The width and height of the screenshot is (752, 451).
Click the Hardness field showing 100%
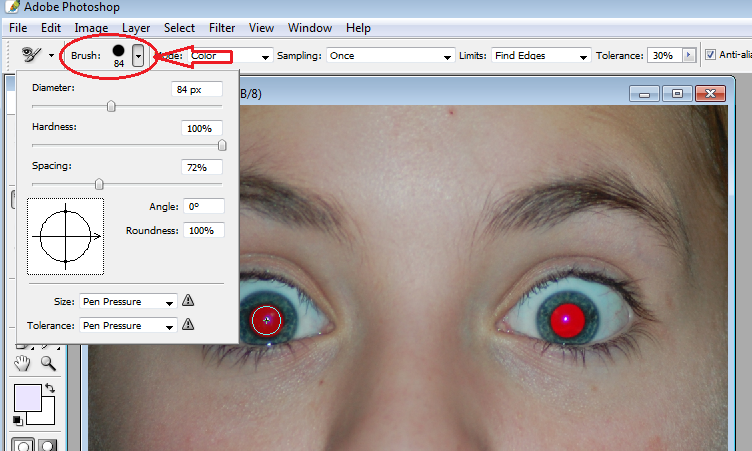[x=201, y=129]
